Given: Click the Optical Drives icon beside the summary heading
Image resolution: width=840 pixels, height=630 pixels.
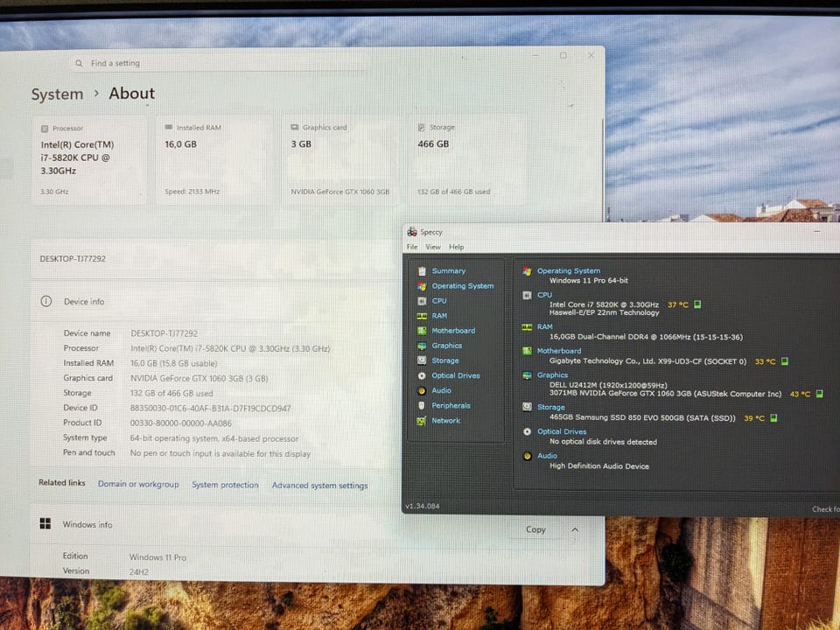Looking at the screenshot, I should click(527, 431).
